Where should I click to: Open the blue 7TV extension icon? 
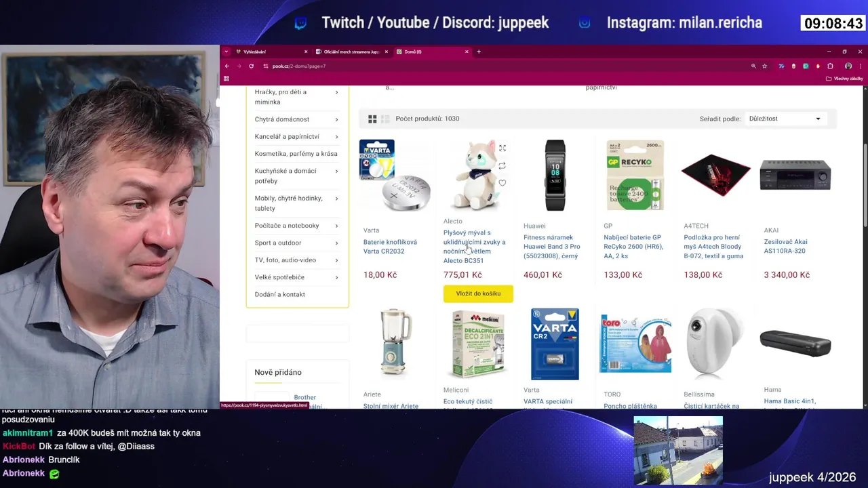(781, 66)
